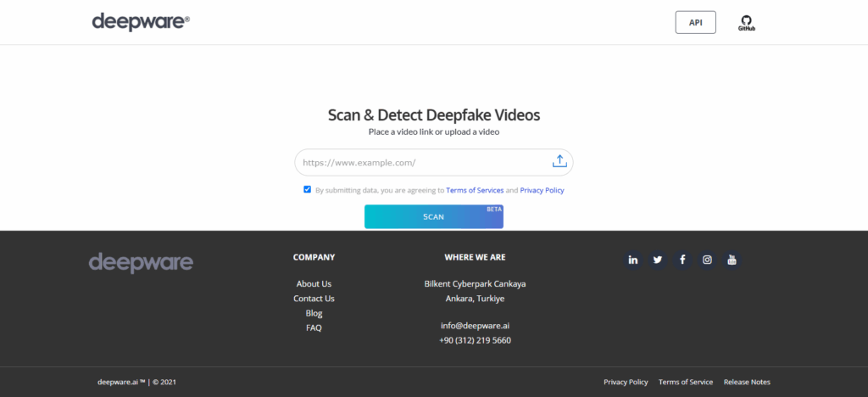Open deepware Facebook page icon
Image resolution: width=868 pixels, height=397 pixels.
pos(682,260)
